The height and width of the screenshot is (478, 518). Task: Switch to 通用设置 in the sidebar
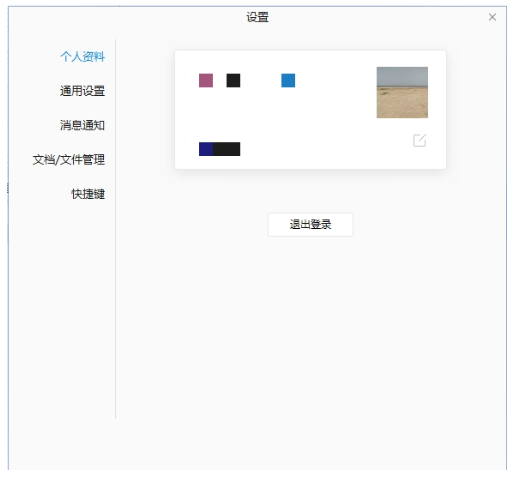click(82, 91)
